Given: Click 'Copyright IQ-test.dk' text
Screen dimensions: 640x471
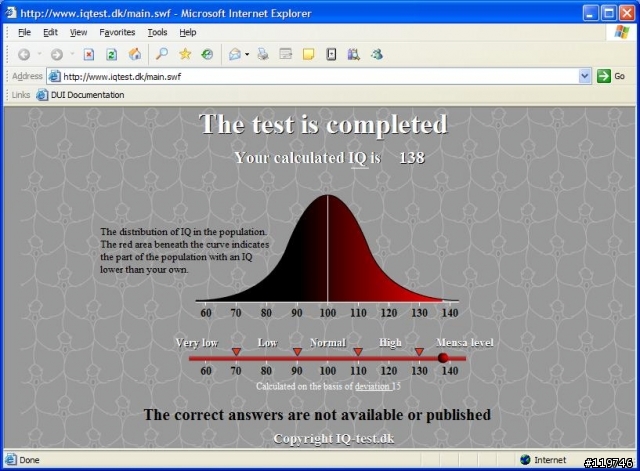Looking at the screenshot, I should click(x=334, y=439).
